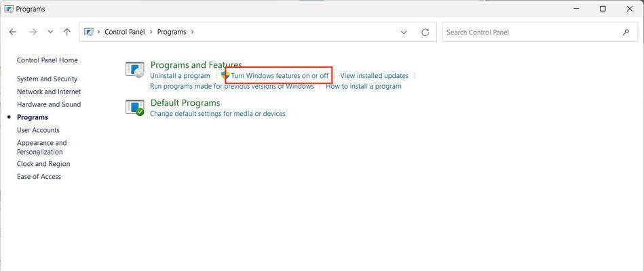The height and width of the screenshot is (271, 644).
Task: Open Appearance and Personalization category
Action: [41, 147]
